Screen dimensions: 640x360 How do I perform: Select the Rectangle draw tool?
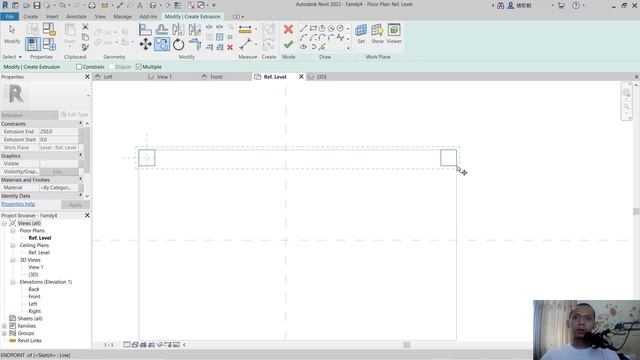(313, 29)
